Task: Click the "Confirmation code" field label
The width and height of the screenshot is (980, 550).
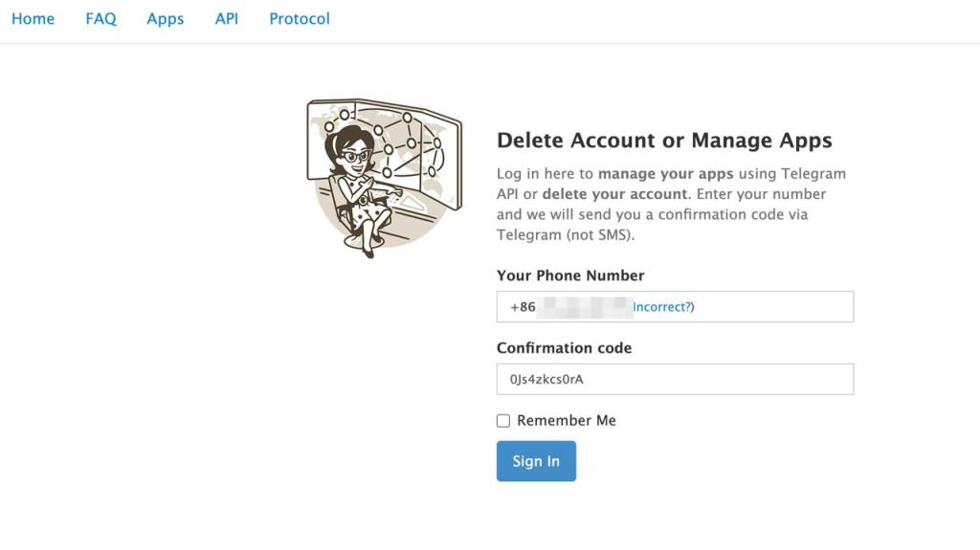Action: click(564, 348)
